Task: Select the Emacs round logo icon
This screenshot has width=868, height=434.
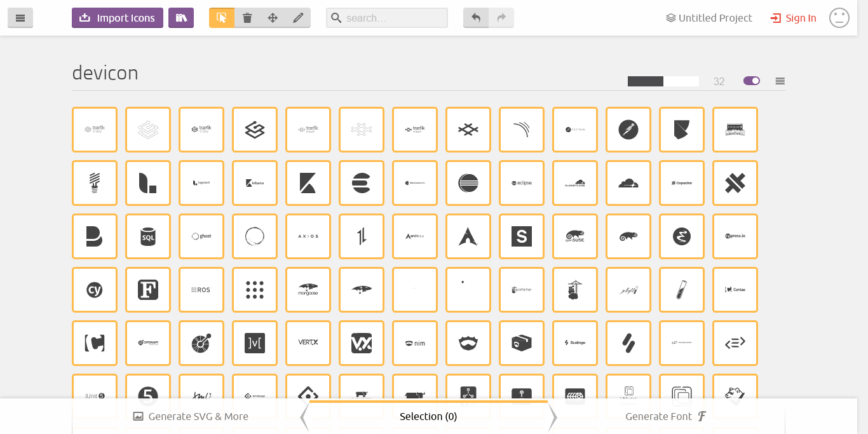Action: click(x=682, y=236)
